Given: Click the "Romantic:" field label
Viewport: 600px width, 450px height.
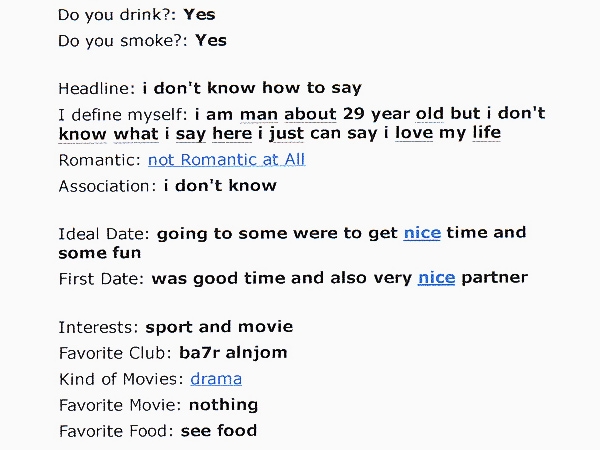Looking at the screenshot, I should coord(100,159).
